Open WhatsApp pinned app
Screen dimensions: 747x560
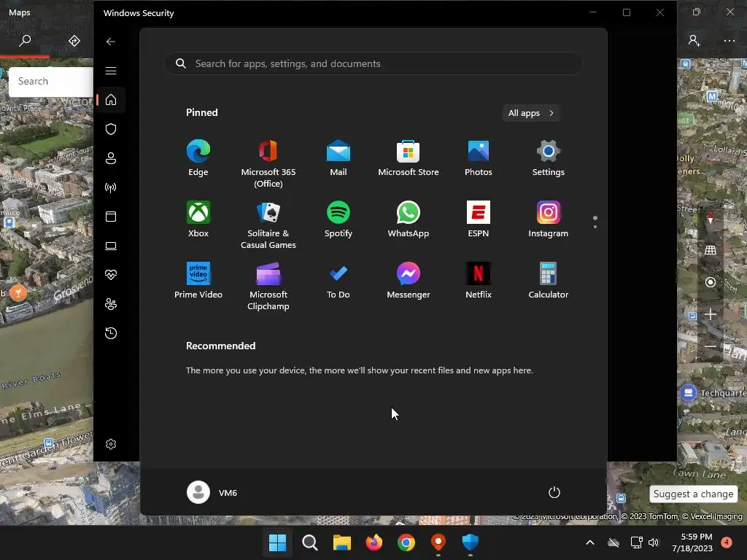[x=409, y=219]
